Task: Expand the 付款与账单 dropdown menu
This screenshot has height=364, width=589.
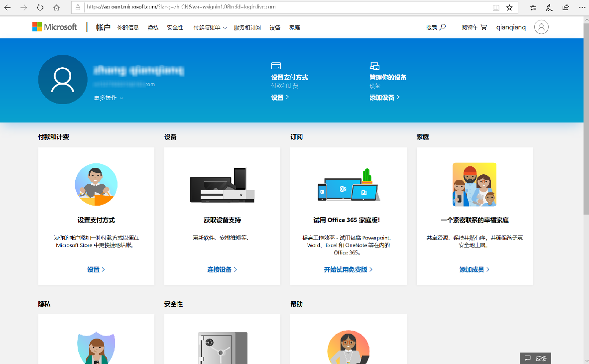Action: click(210, 27)
